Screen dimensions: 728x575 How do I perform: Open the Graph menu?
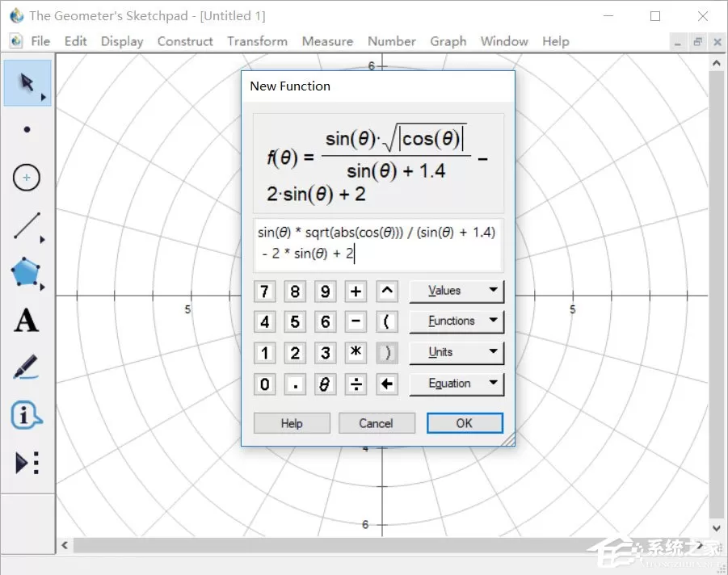point(448,41)
